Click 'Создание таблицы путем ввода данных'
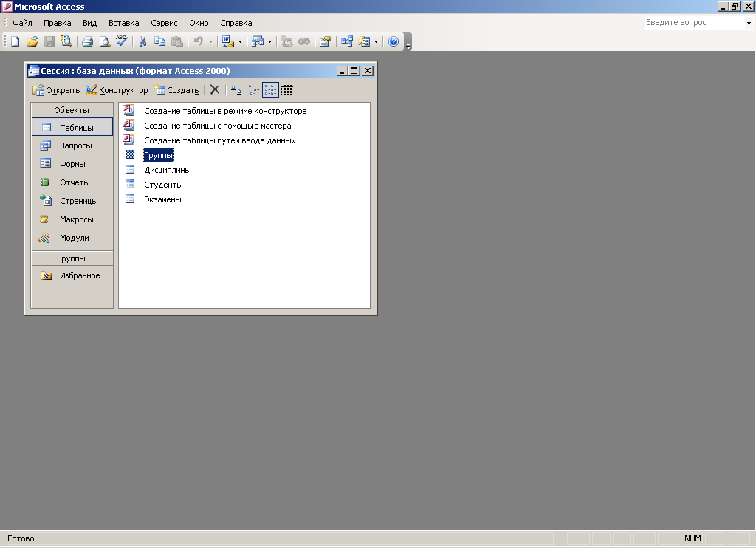This screenshot has width=756, height=548. (220, 140)
